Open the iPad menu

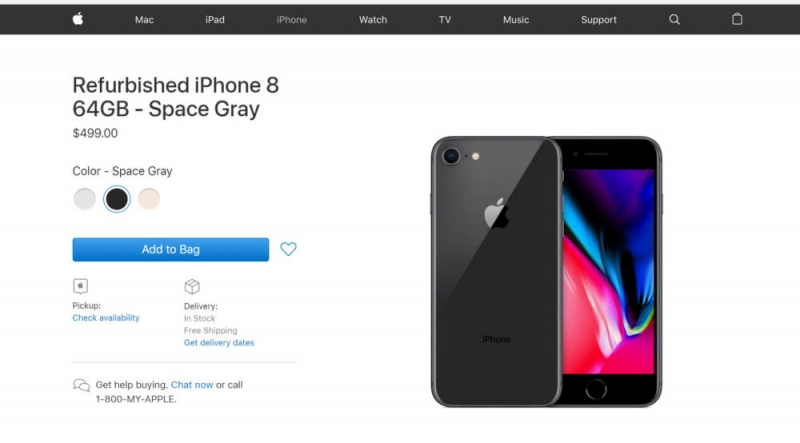coord(215,20)
